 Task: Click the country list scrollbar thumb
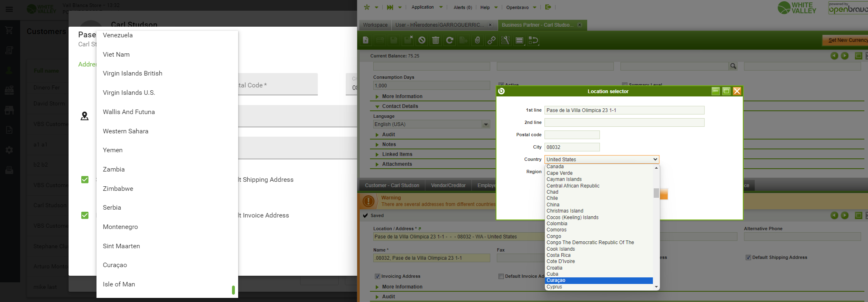point(656,193)
